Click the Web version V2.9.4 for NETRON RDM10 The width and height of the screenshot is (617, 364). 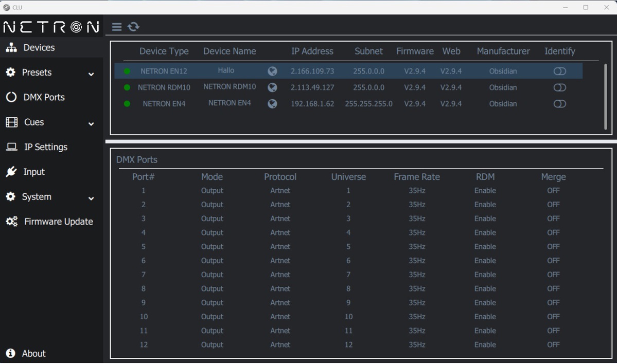[x=451, y=88]
